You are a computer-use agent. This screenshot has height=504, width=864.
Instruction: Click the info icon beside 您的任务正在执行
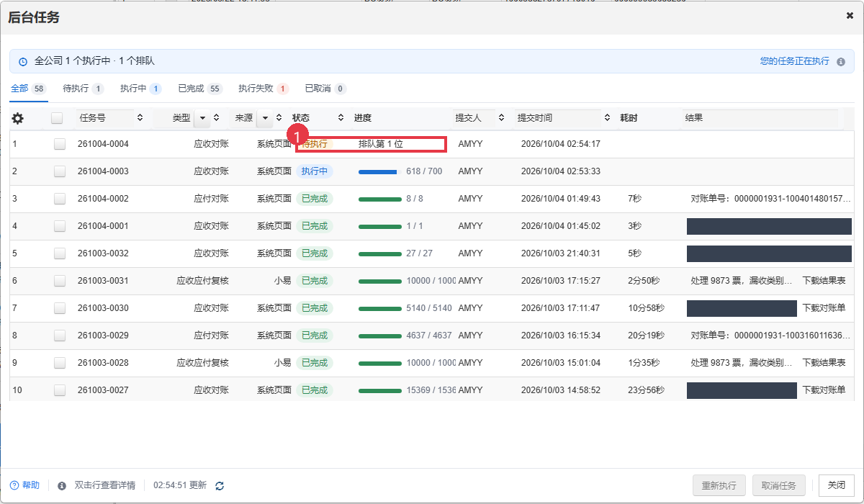[840, 62]
